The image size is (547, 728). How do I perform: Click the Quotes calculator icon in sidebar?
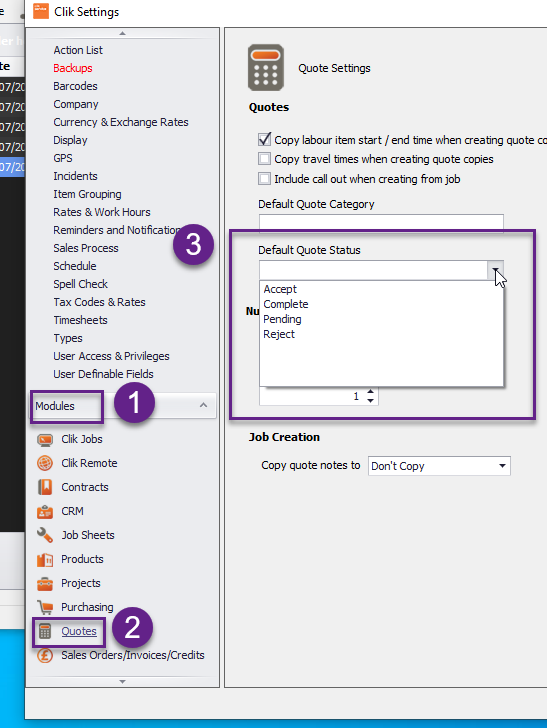click(45, 631)
